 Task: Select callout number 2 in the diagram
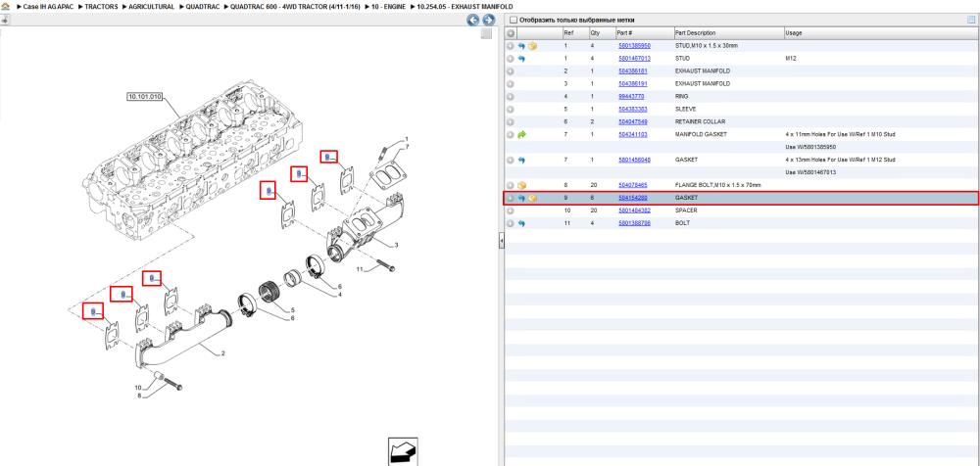click(222, 353)
